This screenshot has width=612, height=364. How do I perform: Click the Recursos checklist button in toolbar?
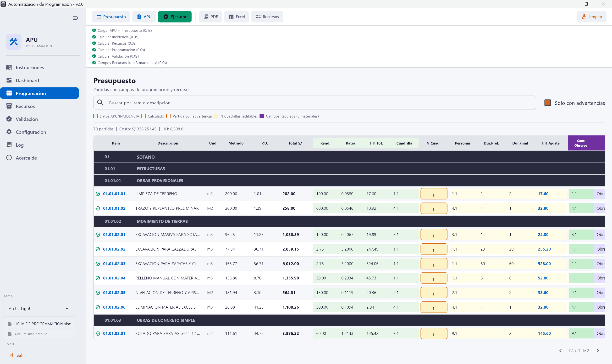pos(267,17)
